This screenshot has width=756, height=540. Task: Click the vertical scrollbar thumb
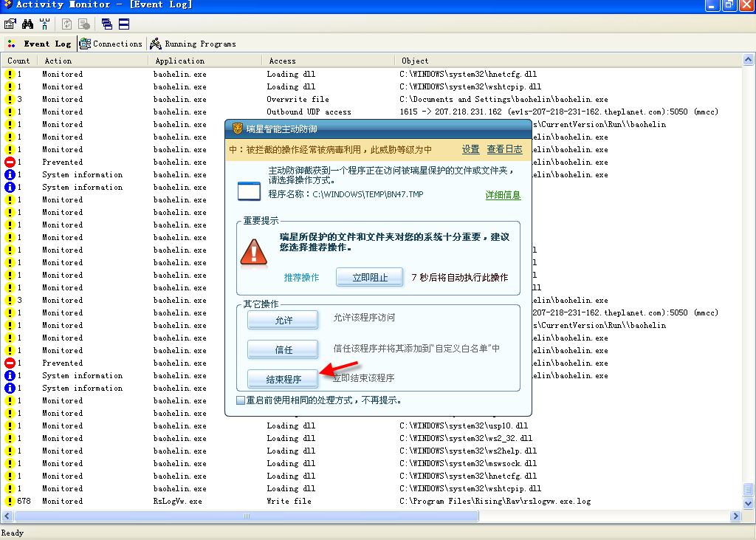(749, 491)
